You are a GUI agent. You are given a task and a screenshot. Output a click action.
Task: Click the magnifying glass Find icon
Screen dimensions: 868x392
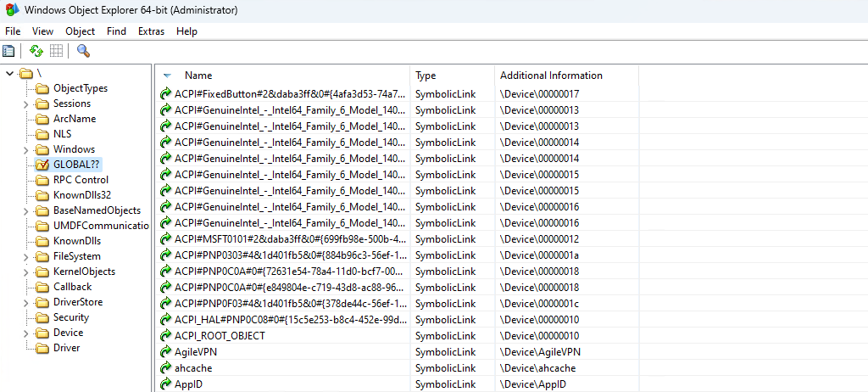(x=83, y=51)
